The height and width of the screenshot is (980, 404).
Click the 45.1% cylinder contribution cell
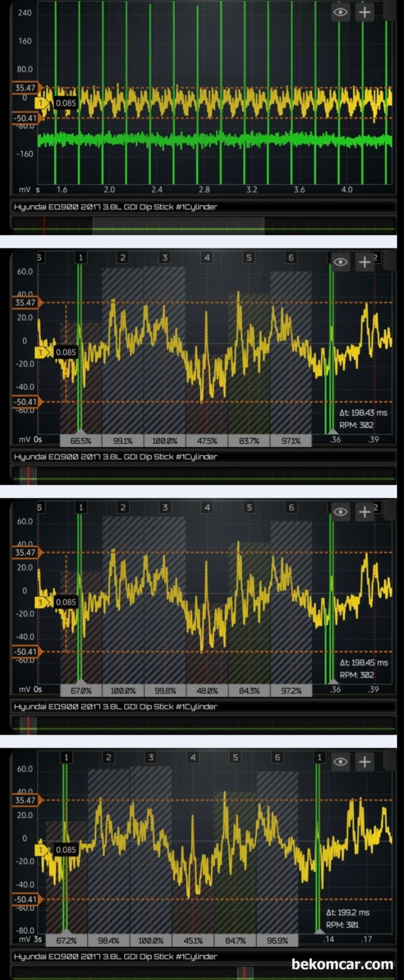[x=193, y=940]
